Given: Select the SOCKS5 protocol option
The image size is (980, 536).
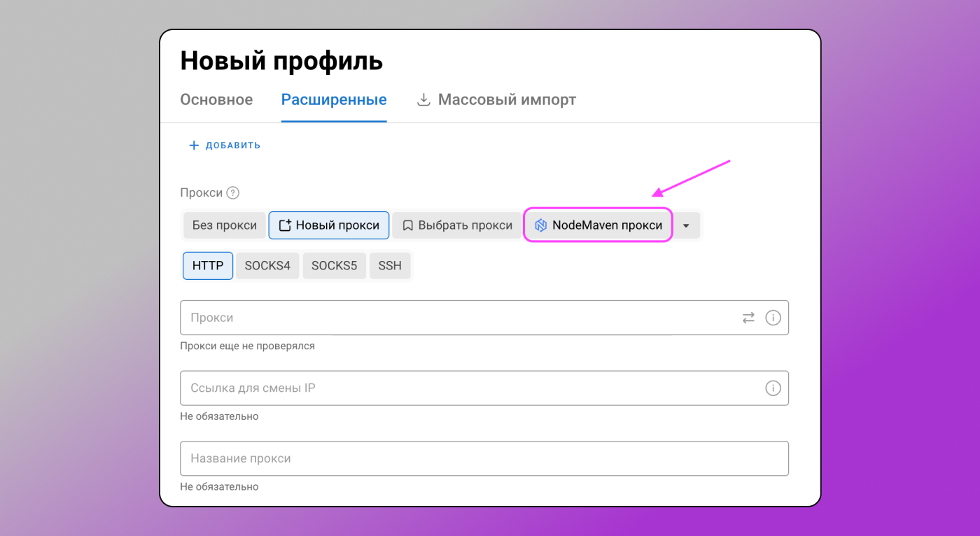Looking at the screenshot, I should [334, 266].
